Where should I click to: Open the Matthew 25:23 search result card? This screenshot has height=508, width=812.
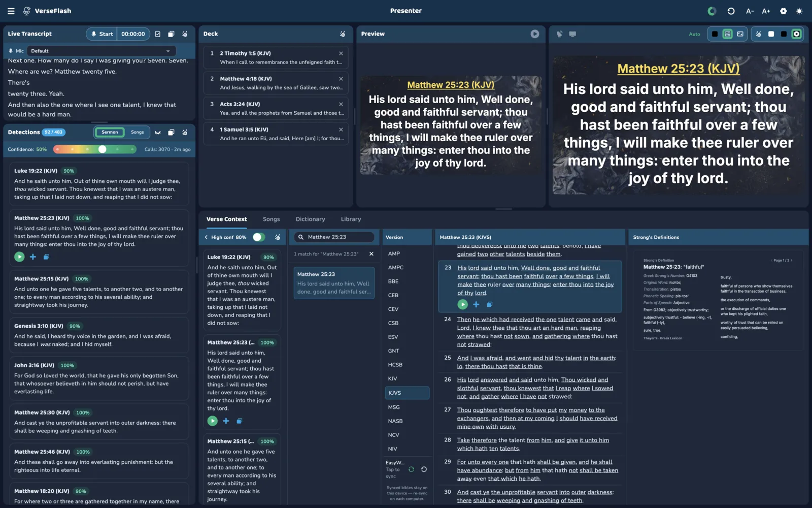pyautogui.click(x=334, y=283)
